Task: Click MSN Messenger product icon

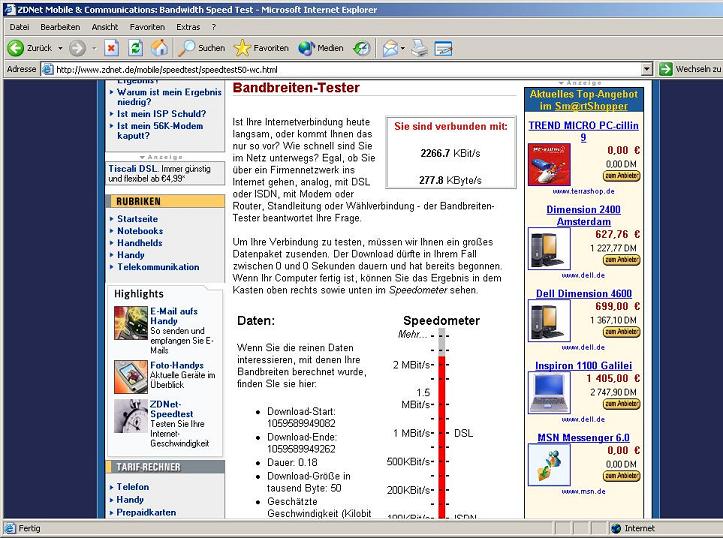Action: 549,465
